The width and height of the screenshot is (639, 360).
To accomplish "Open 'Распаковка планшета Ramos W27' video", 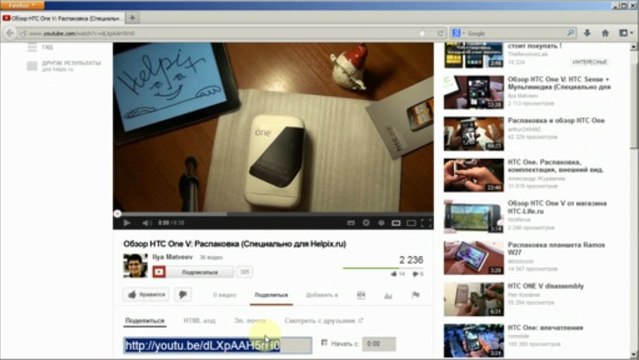I will tap(556, 249).
